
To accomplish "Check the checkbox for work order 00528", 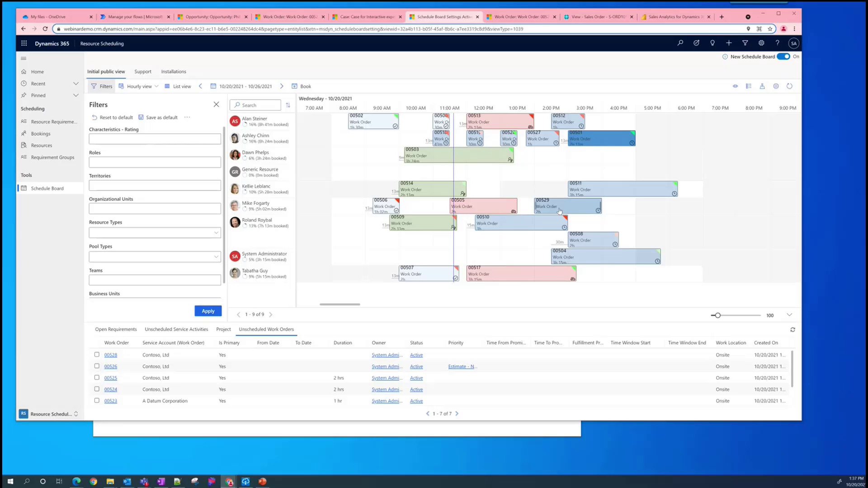I will pos(97,355).
